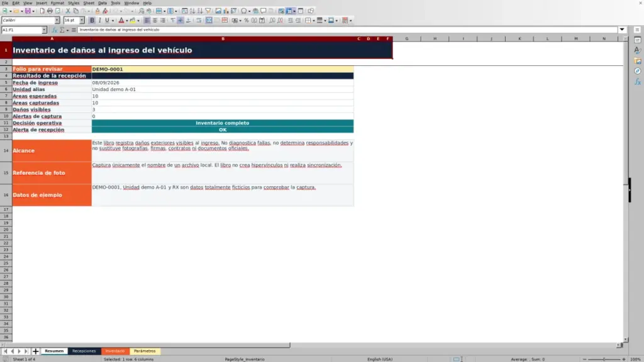Open Background Color dropdown arrow
This screenshot has width=644, height=362.
[x=138, y=21]
